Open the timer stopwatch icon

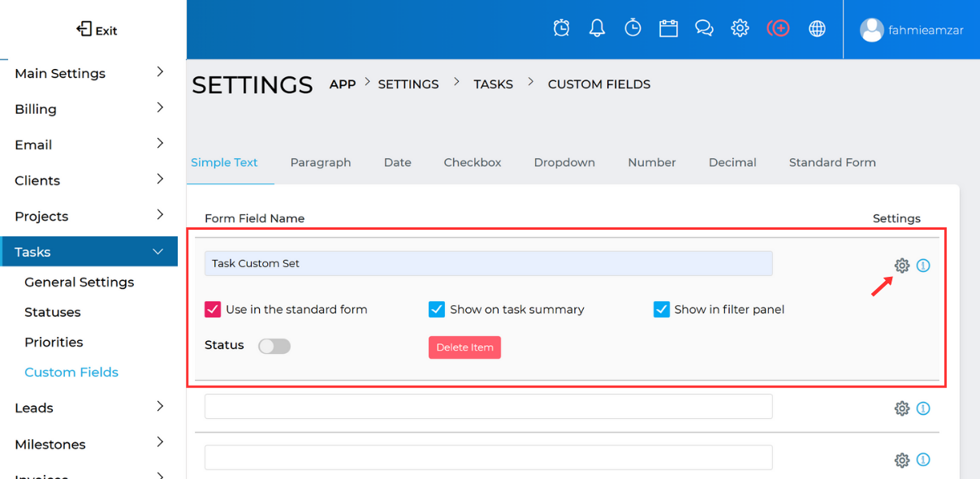632,28
